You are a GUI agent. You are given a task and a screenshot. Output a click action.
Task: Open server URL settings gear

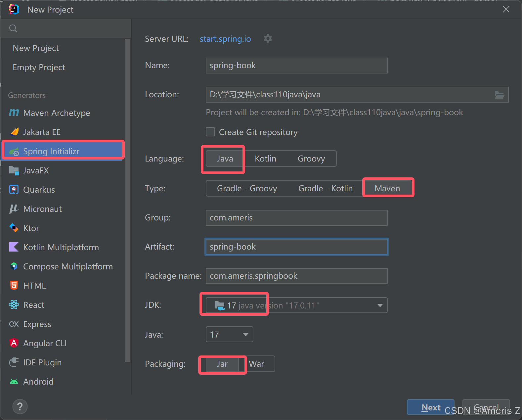(x=268, y=39)
